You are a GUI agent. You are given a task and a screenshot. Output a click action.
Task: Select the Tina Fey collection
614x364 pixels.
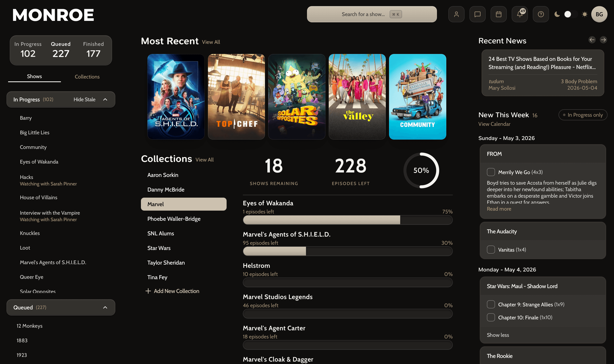(184, 277)
